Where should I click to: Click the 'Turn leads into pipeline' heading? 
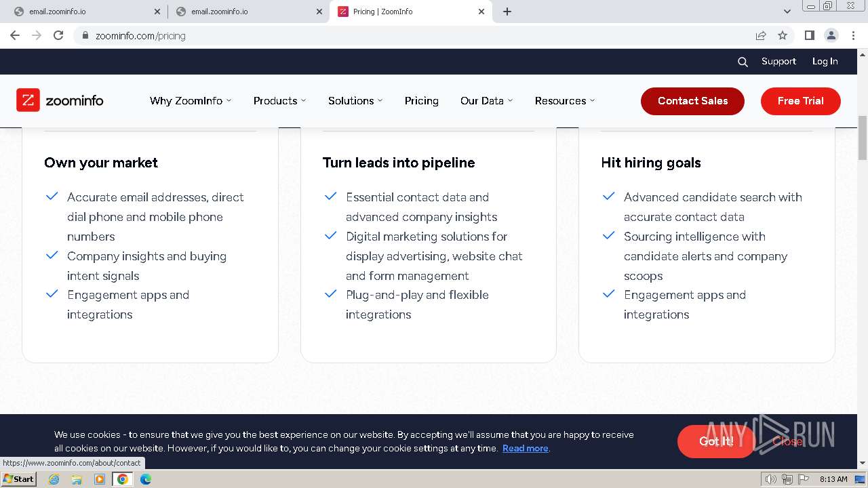point(399,163)
